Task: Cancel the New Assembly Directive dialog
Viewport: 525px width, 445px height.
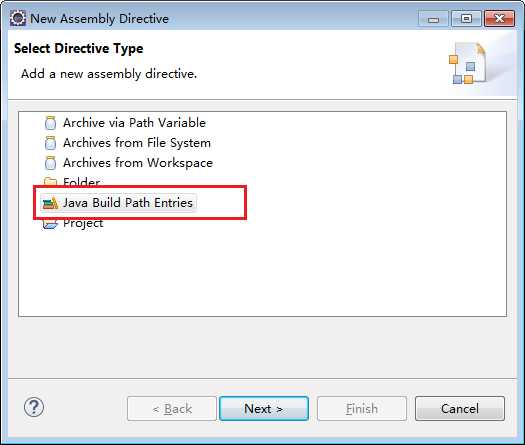Action: (x=460, y=409)
